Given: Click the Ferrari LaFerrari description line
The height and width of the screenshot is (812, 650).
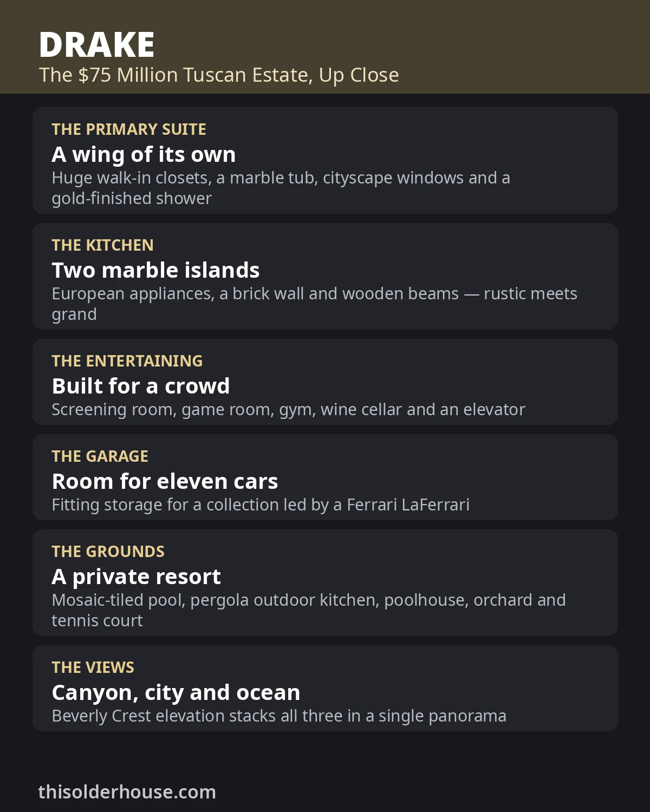Looking at the screenshot, I should click(261, 505).
